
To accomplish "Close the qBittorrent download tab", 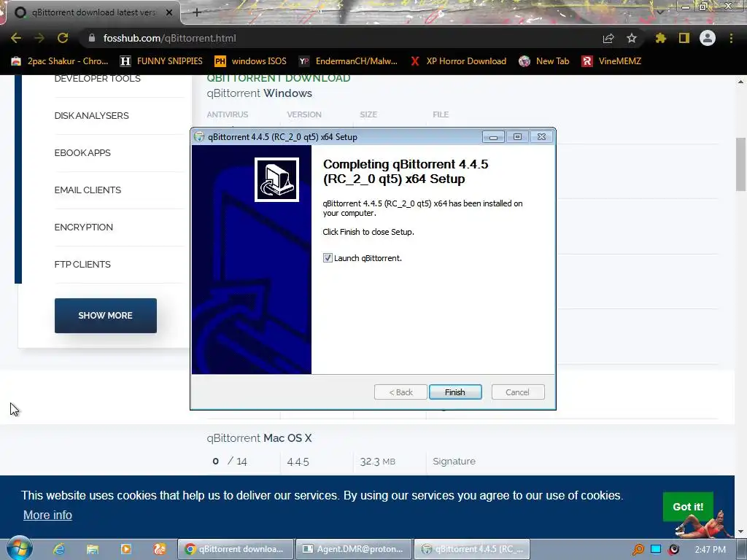I will click(169, 12).
